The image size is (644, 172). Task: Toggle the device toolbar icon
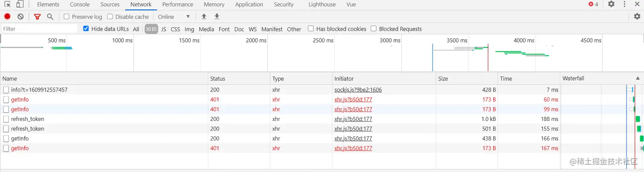(20, 4)
